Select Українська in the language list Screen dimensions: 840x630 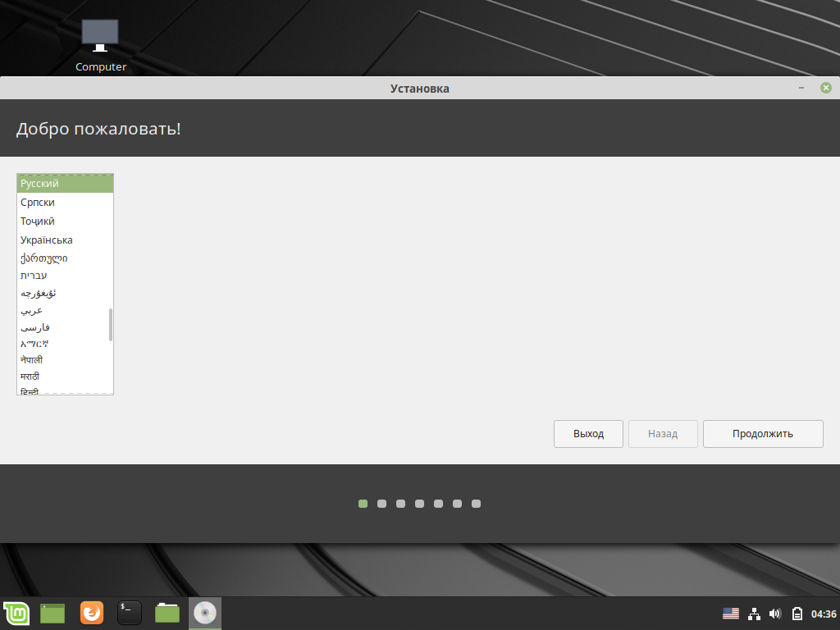(x=45, y=240)
